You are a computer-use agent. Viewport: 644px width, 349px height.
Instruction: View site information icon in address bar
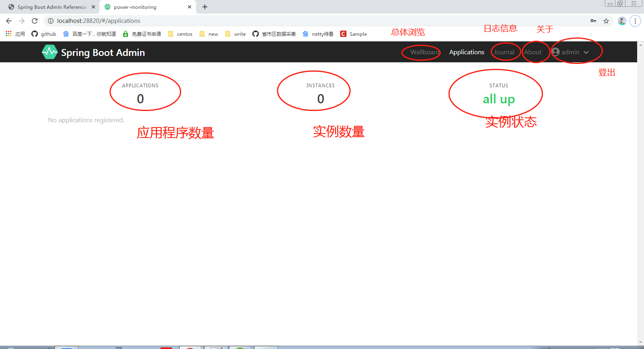[51, 21]
